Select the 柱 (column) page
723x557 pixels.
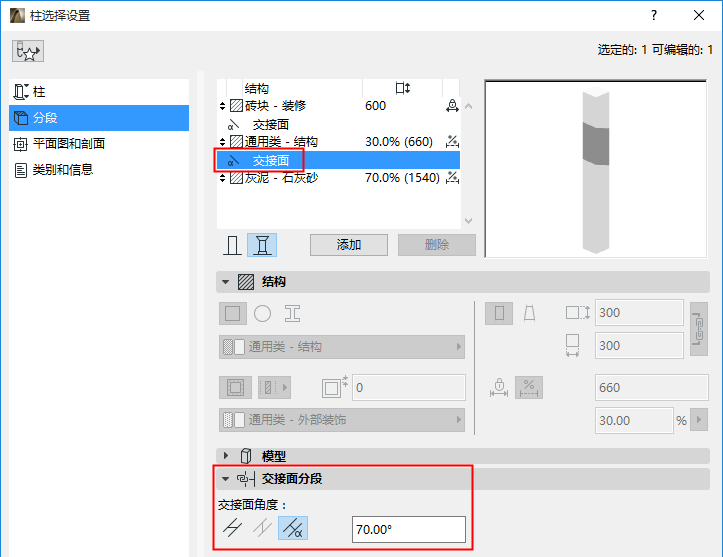99,92
